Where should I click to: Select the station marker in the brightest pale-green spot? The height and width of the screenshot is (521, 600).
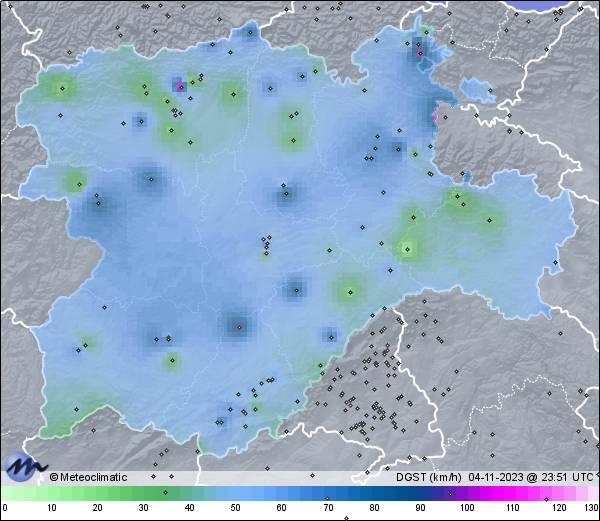[408, 249]
